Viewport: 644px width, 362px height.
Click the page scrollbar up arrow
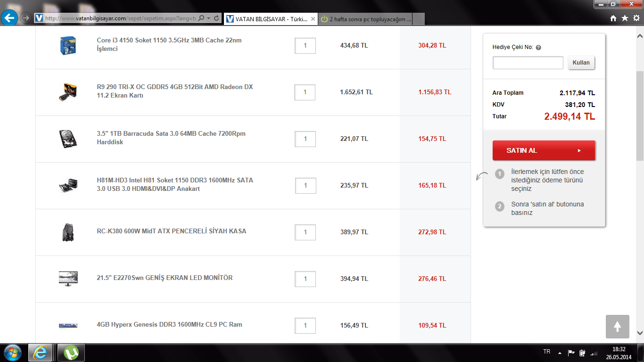click(640, 36)
